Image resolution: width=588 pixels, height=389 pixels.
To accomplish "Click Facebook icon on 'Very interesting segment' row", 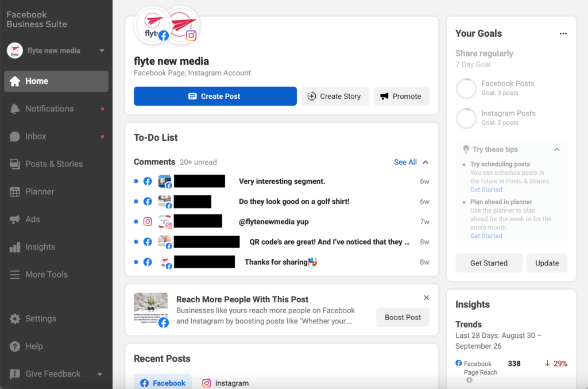I will [x=148, y=181].
